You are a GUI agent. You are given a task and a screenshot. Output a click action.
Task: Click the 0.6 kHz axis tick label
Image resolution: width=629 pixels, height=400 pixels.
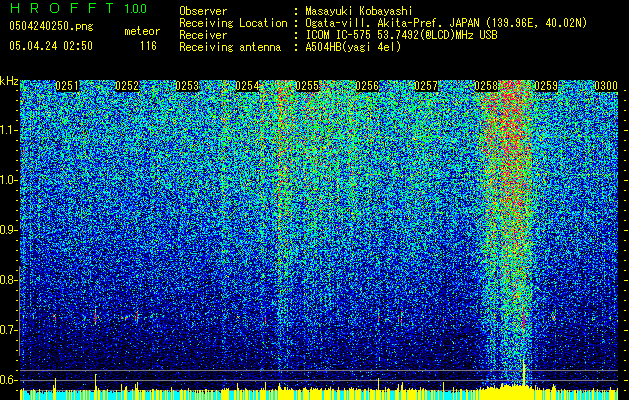pos(8,380)
